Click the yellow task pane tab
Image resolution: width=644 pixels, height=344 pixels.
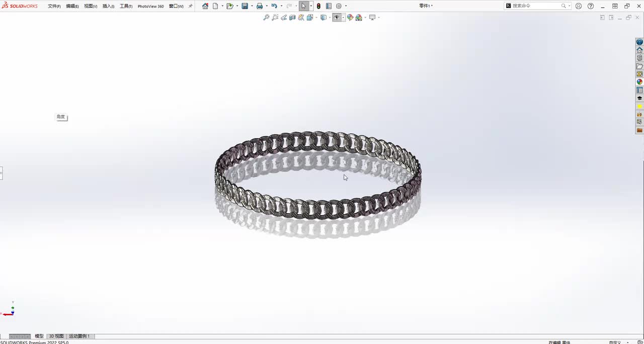639,106
